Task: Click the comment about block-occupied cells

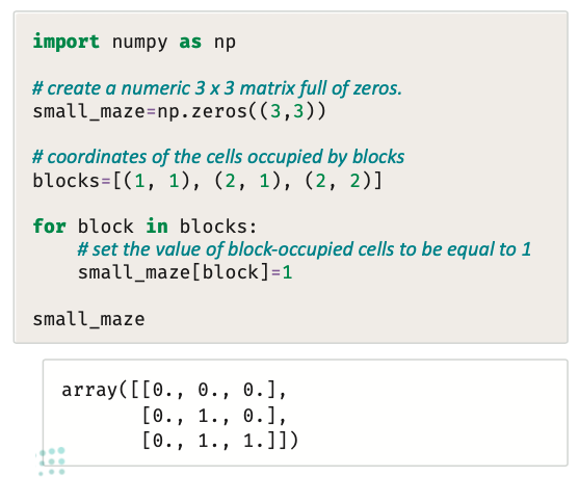Action: tap(304, 250)
